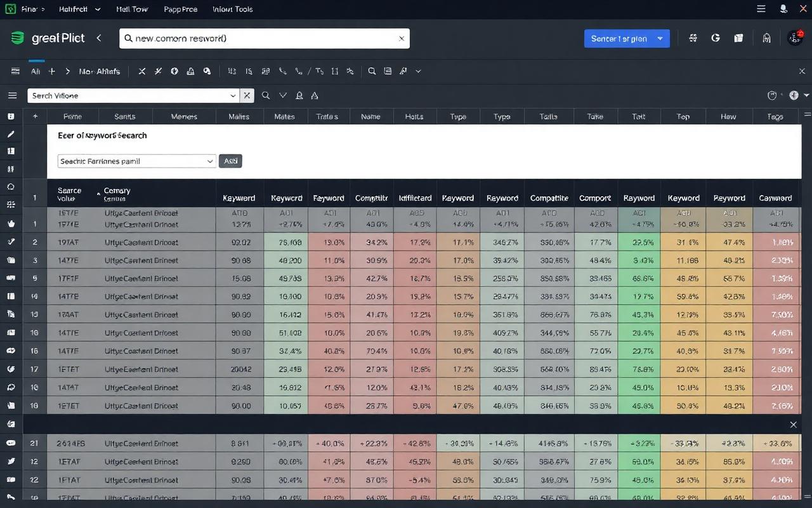Click the search icon after the Serch Vifione box
The image size is (812, 508).
coord(266,95)
